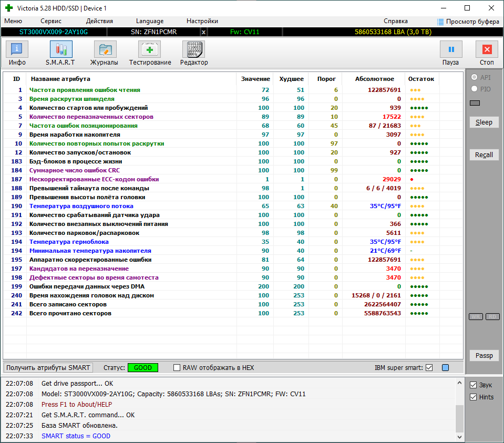
Task: Select the API radio button
Action: click(475, 77)
